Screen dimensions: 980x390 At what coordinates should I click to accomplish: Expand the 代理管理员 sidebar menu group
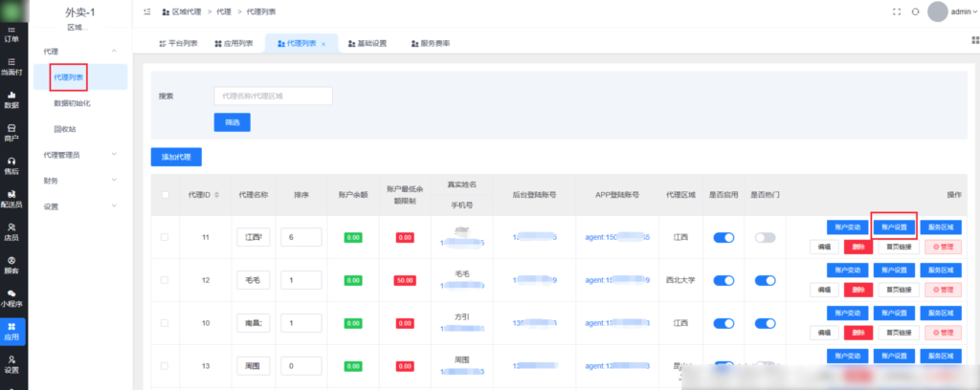[78, 154]
